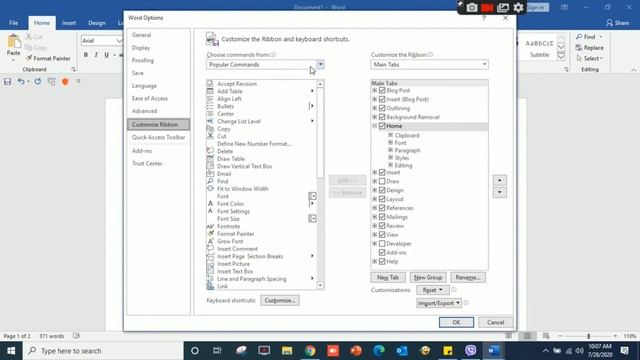640x360 pixels.
Task: Click the red video record icon
Action: [x=487, y=7]
